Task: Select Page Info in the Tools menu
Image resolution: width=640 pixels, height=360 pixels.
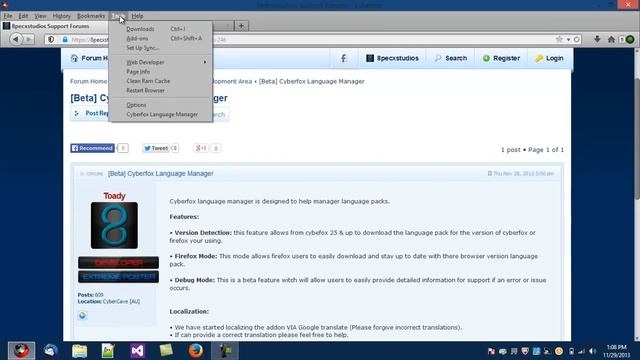Action: coord(161,71)
